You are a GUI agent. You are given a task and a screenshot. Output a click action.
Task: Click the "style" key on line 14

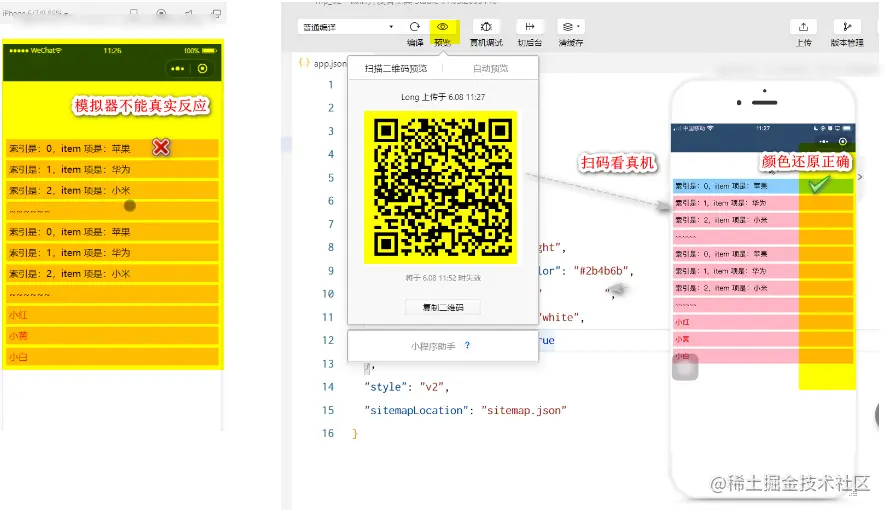(x=386, y=387)
